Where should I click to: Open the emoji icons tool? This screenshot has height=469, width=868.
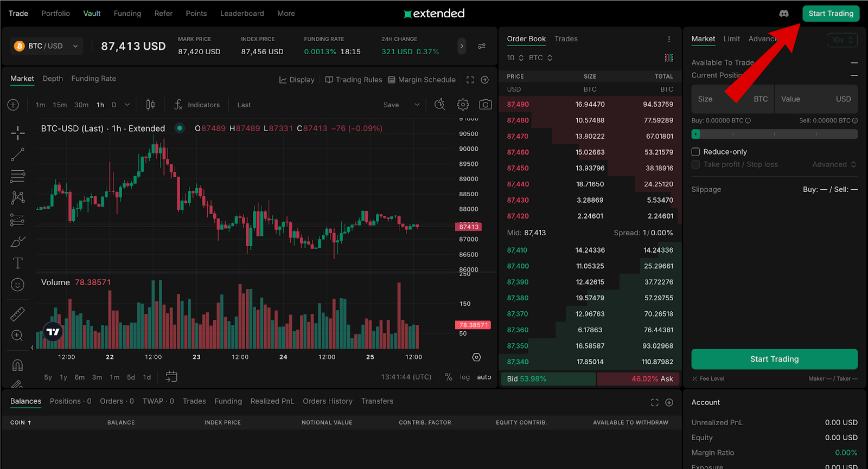point(17,285)
